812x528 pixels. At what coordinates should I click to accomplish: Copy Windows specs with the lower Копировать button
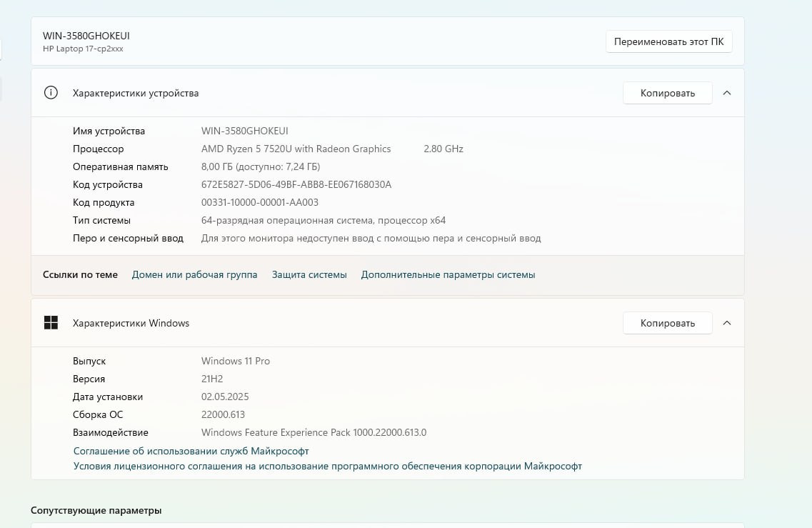[667, 323]
